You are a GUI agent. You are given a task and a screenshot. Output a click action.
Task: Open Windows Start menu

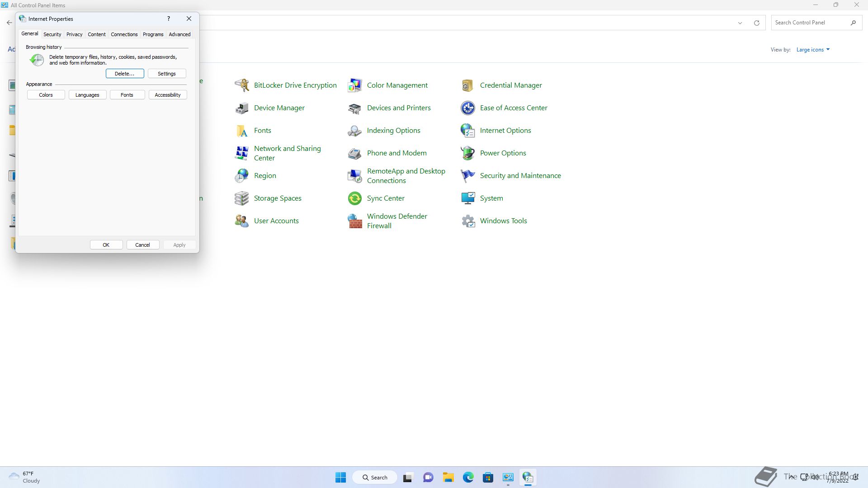pyautogui.click(x=341, y=477)
